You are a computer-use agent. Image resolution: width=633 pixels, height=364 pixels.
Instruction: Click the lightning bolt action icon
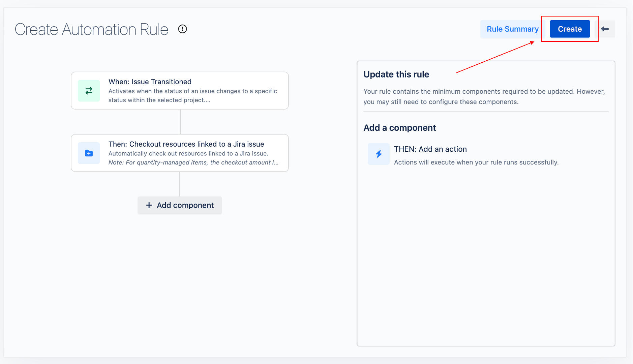coord(379,154)
